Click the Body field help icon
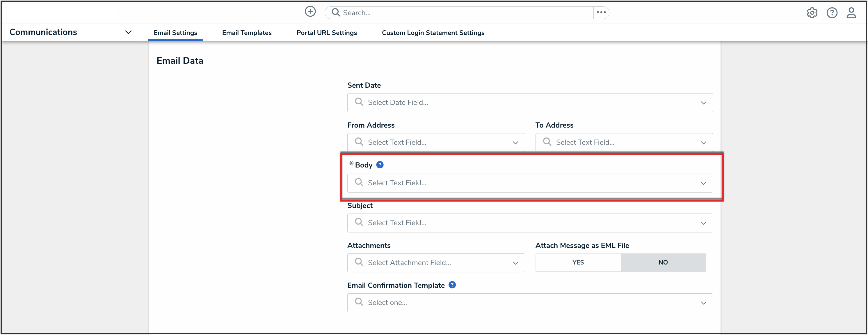Screen dimensions: 868x335 click(380, 165)
